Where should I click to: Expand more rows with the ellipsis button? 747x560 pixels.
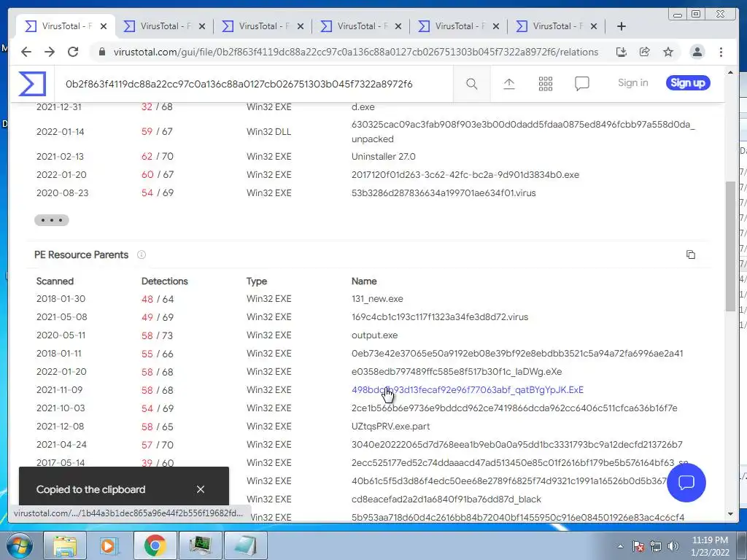(52, 220)
